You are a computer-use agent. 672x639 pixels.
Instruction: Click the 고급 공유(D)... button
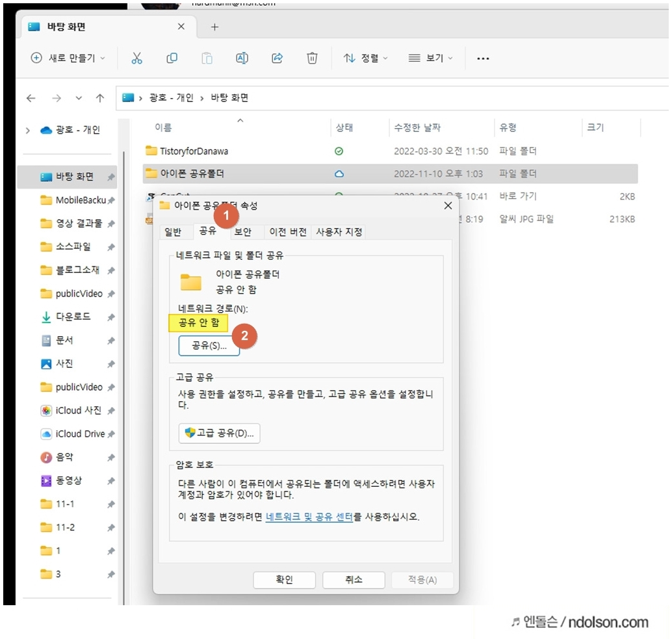point(220,433)
